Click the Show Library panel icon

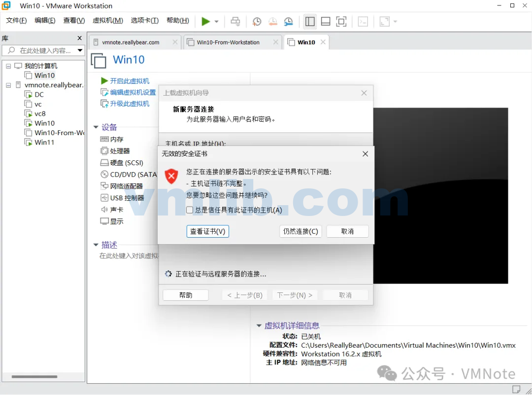[x=310, y=21]
